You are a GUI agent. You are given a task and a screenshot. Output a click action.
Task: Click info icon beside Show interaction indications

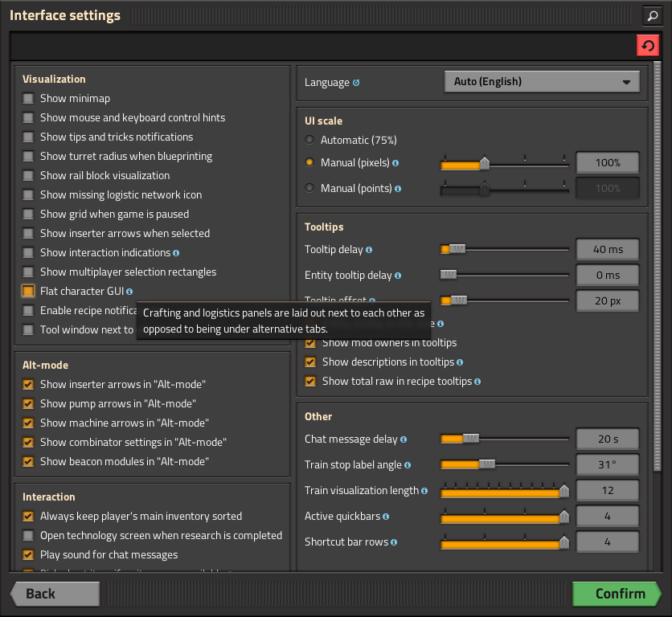click(x=176, y=253)
